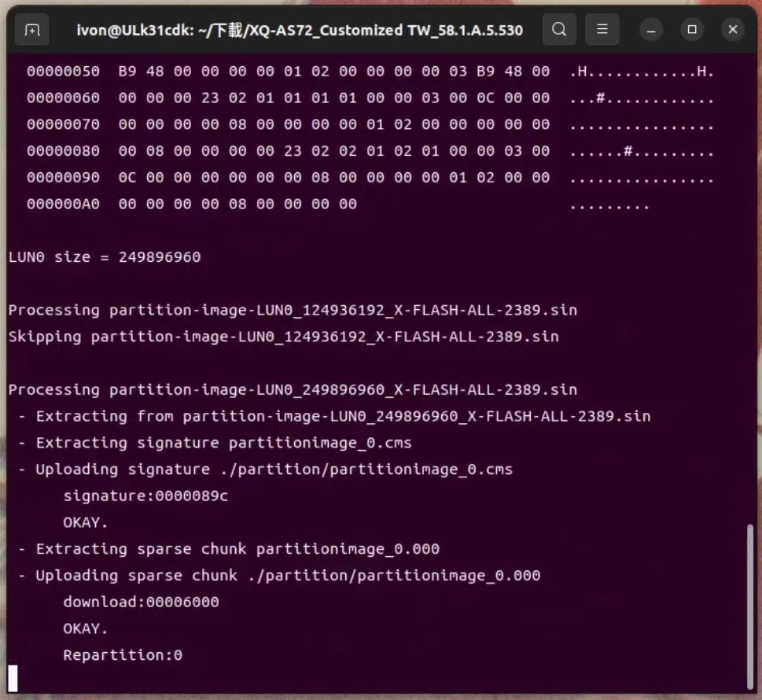Click the 'Extracting sparse chunk' line
762x700 pixels.
[228, 549]
